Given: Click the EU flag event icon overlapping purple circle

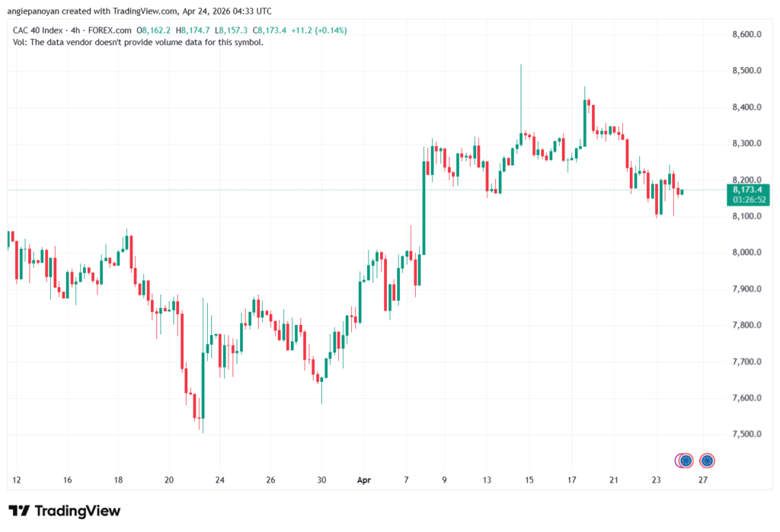Looking at the screenshot, I should 686,460.
